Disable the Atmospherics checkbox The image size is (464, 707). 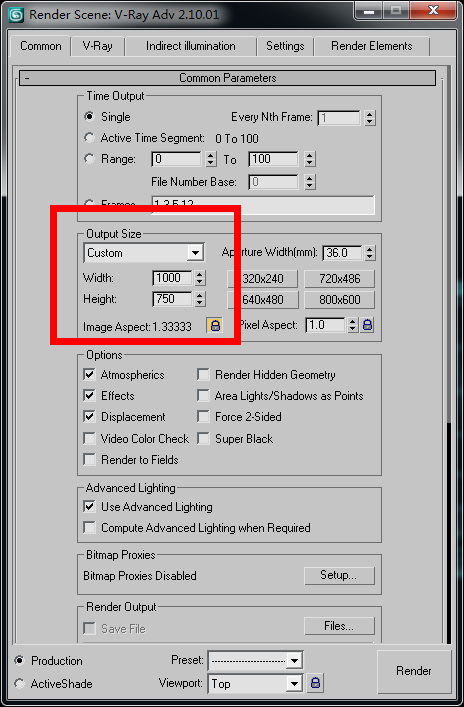(x=90, y=375)
